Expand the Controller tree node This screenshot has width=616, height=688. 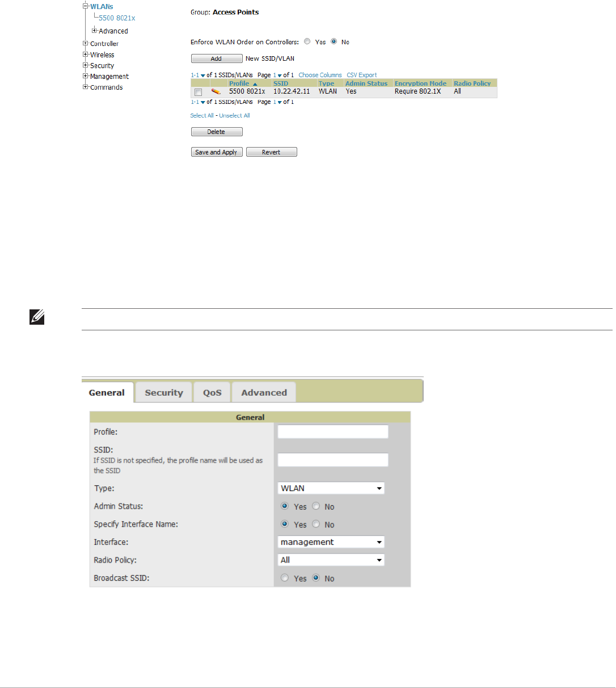pyautogui.click(x=86, y=43)
